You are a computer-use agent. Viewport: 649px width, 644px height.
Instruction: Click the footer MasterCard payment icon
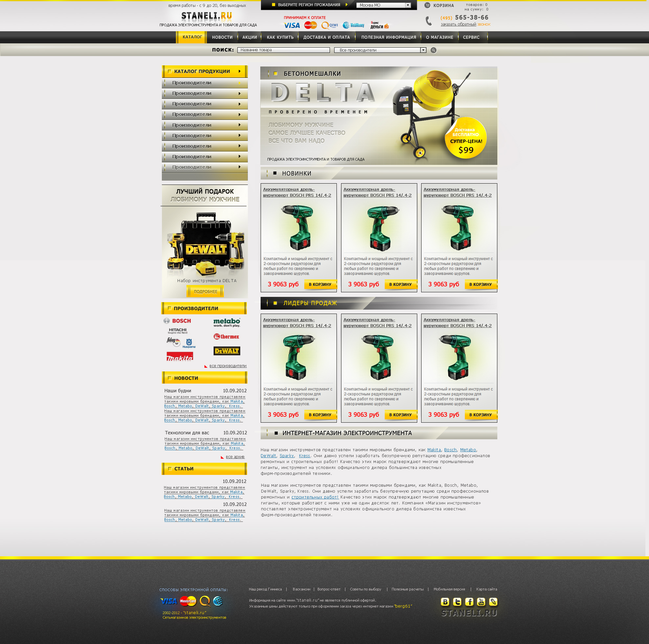point(188,601)
